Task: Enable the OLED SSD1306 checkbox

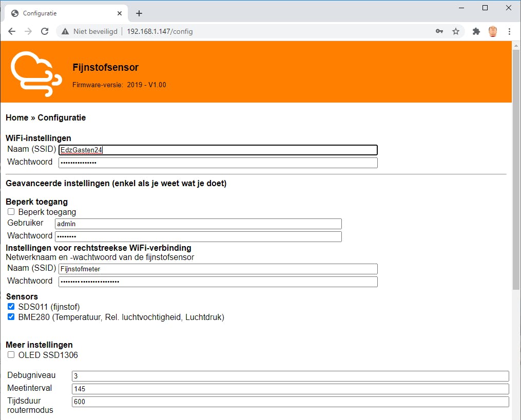Action: point(11,355)
